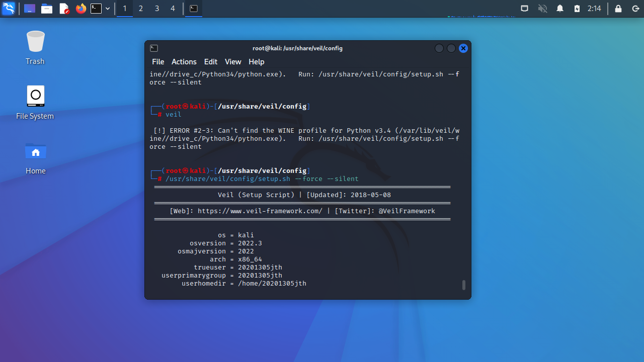Screen dimensions: 644x362
Task: Open the https://www.veil-framework.com/ URL
Action: coord(260,211)
